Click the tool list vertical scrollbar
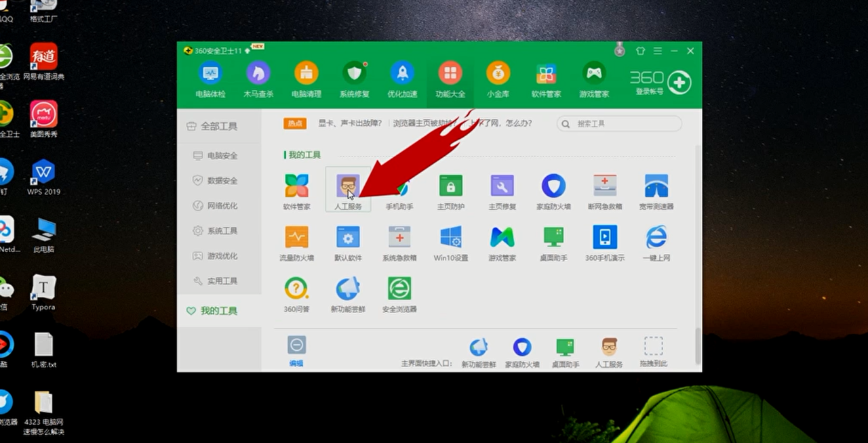This screenshot has width=868, height=443. point(698,345)
